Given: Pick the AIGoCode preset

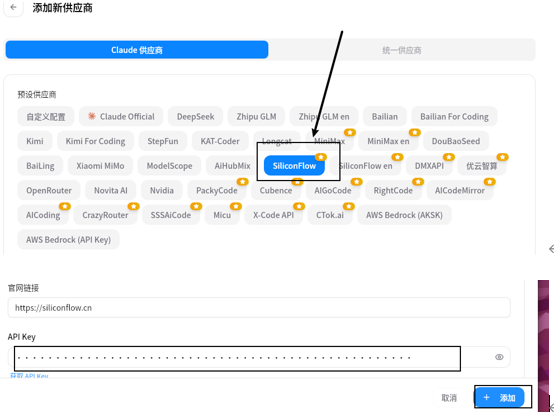Looking at the screenshot, I should click(x=333, y=190).
